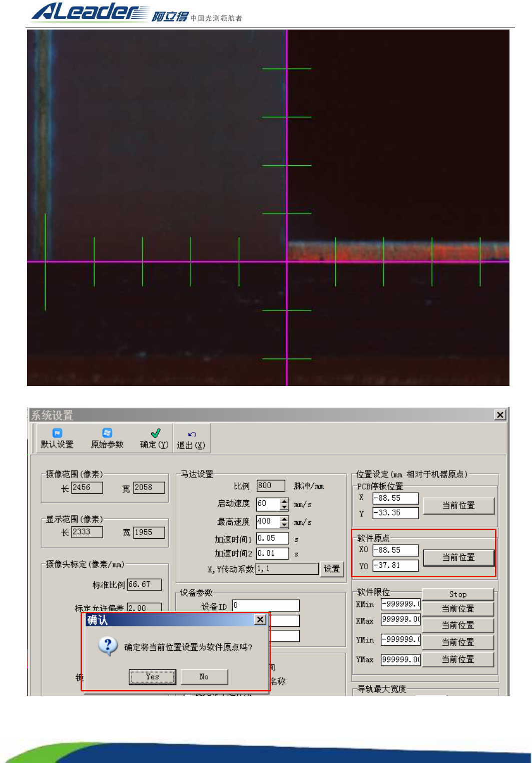This screenshot has width=532, height=763.
Task: Click 软件原点 X0 field -88.55
Action: click(395, 550)
